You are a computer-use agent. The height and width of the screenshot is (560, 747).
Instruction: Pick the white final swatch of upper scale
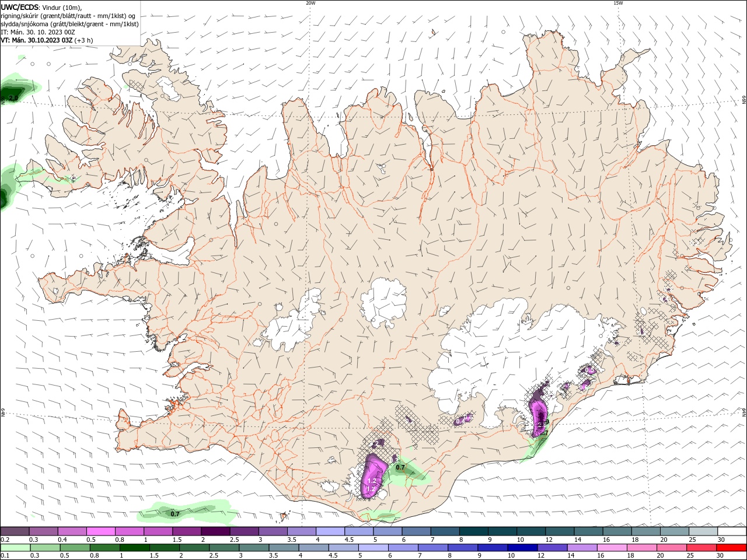tap(731, 531)
